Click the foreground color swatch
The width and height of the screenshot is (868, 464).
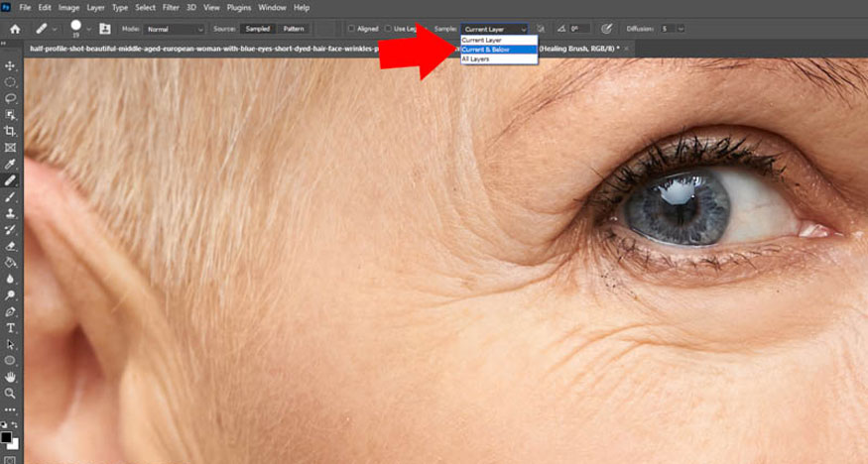(x=6, y=437)
